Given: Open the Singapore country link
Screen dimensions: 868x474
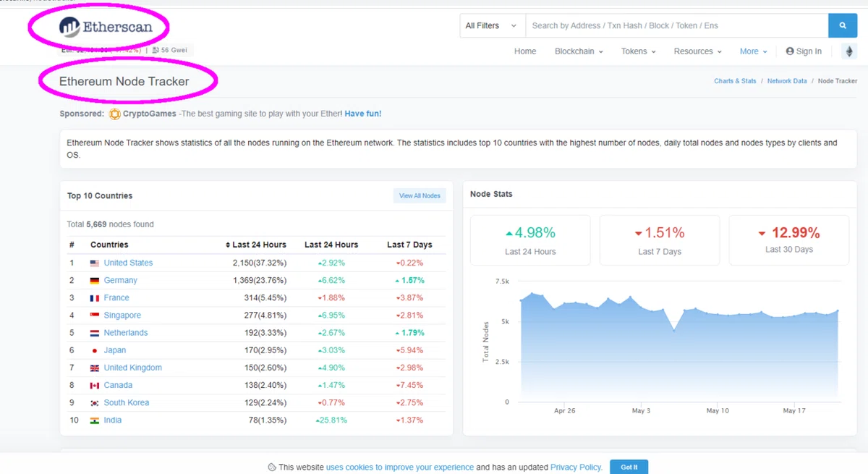Looking at the screenshot, I should click(x=122, y=316).
